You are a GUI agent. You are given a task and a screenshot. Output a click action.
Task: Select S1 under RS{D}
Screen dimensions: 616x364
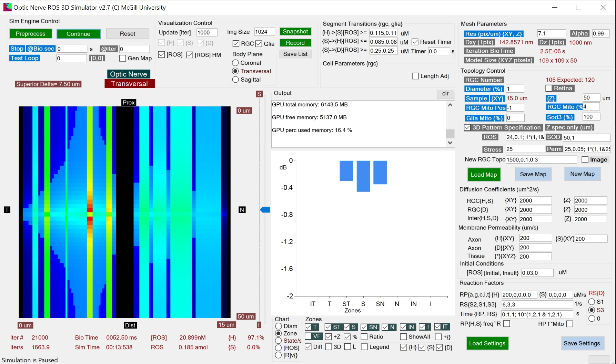click(592, 302)
